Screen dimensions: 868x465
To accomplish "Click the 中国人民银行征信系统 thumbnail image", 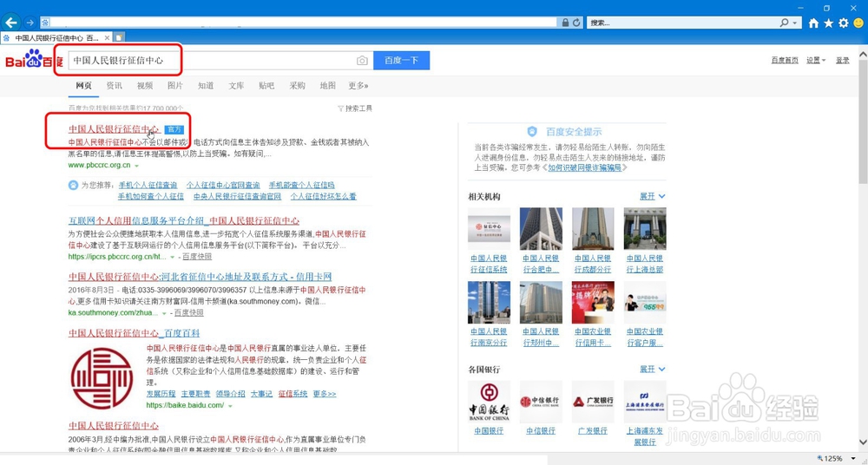I will click(489, 229).
